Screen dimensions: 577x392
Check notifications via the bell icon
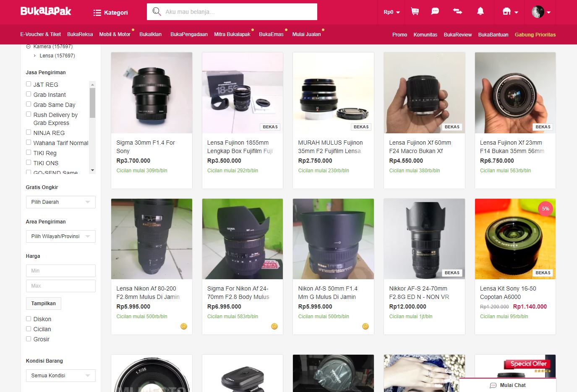pos(480,11)
